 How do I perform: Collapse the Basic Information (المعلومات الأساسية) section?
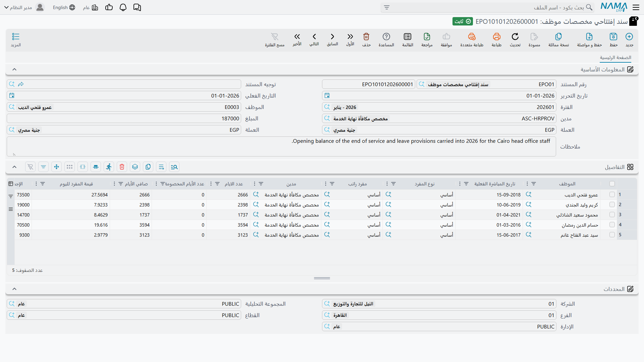point(14,69)
